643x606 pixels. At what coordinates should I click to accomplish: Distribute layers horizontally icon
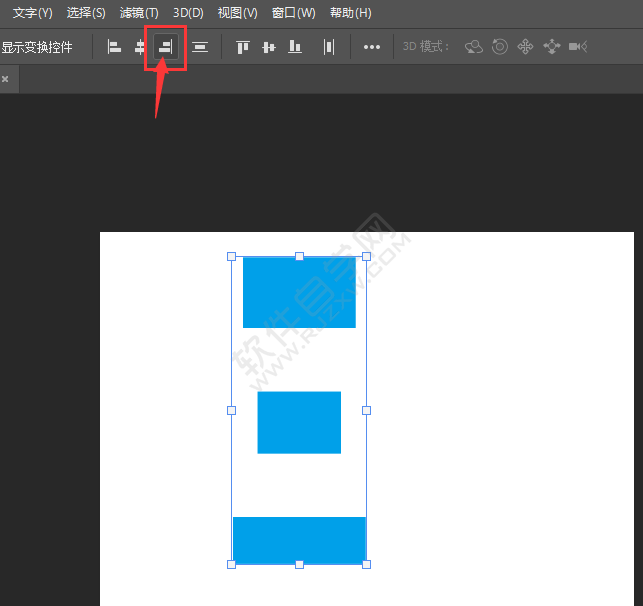click(x=328, y=47)
